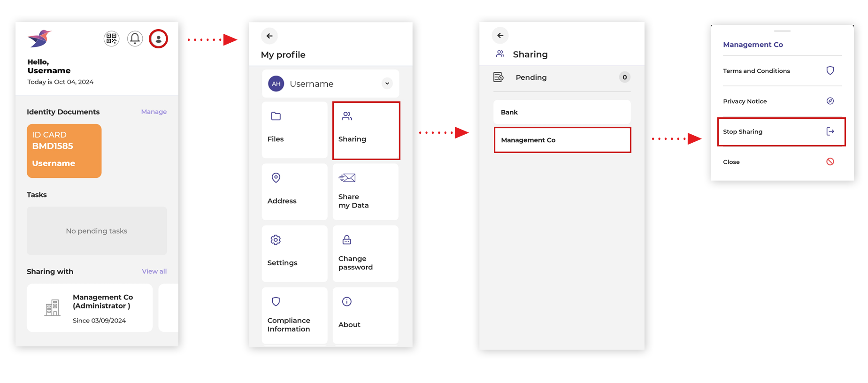Click the sheet drag handle above Management Co

(x=782, y=31)
